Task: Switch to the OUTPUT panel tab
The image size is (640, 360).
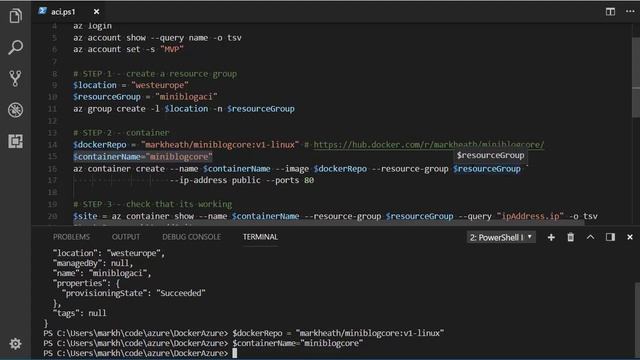Action: (126, 237)
